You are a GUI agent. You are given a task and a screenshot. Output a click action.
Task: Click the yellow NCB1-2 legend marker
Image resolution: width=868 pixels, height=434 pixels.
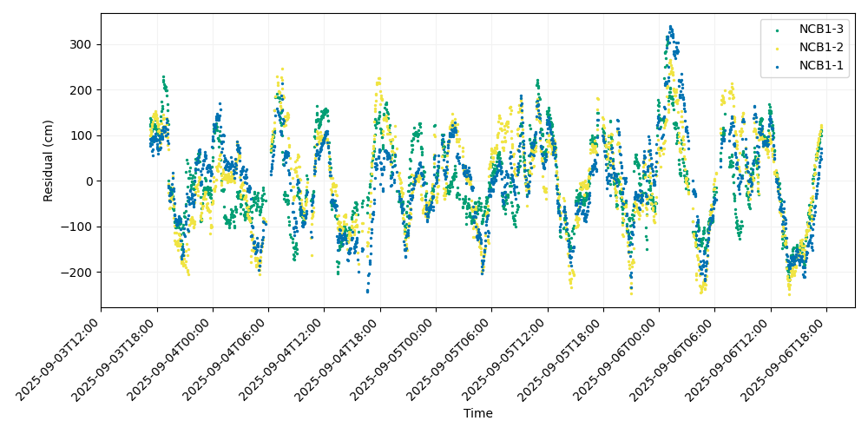click(777, 48)
